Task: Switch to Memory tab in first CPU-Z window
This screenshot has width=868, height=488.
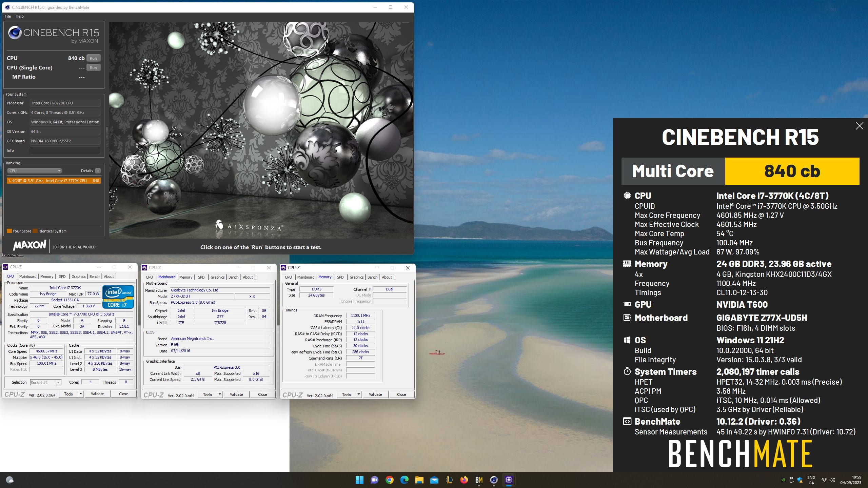Action: (47, 277)
